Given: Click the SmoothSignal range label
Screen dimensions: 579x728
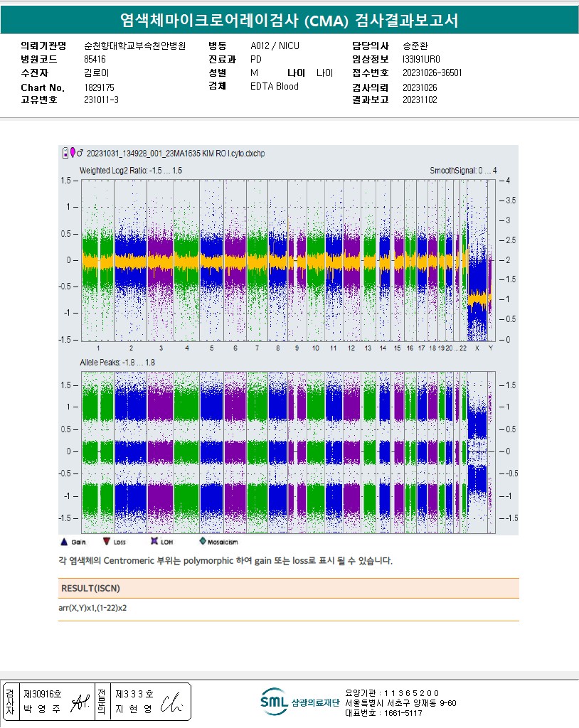Looking at the screenshot, I should [x=462, y=171].
